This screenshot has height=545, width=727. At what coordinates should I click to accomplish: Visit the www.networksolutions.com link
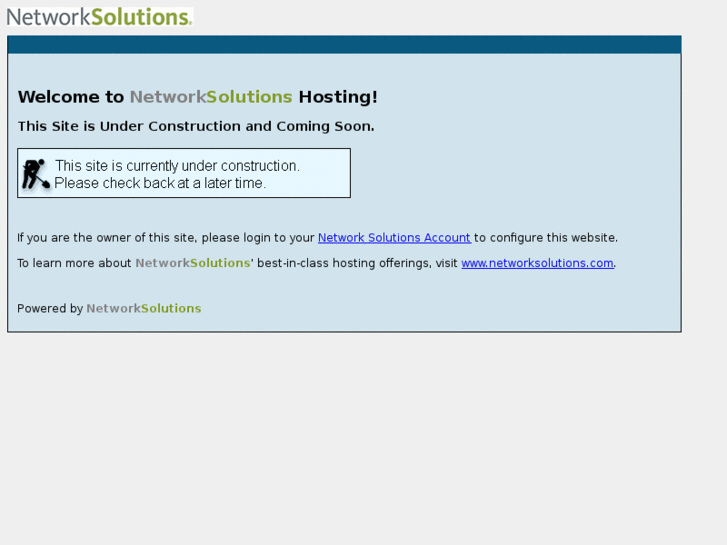tap(537, 263)
